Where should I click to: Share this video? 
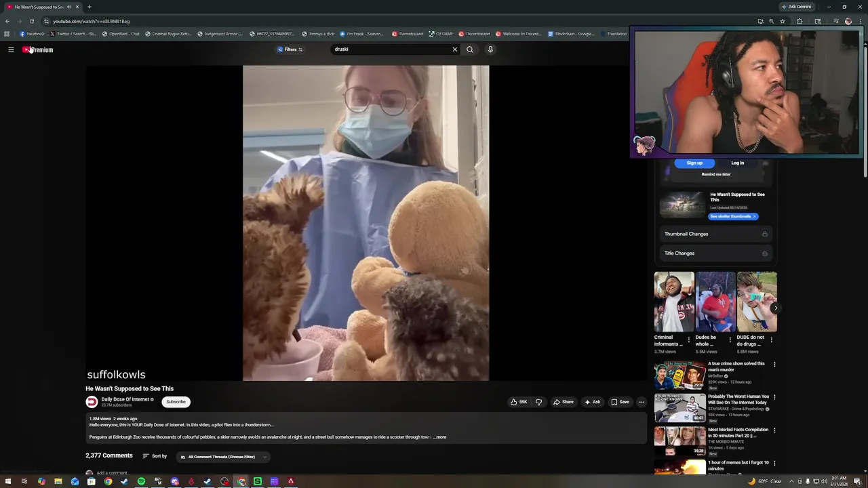tap(564, 402)
